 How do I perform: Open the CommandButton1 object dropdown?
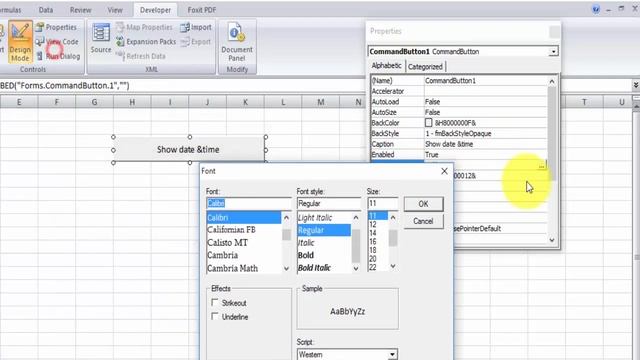tap(553, 52)
